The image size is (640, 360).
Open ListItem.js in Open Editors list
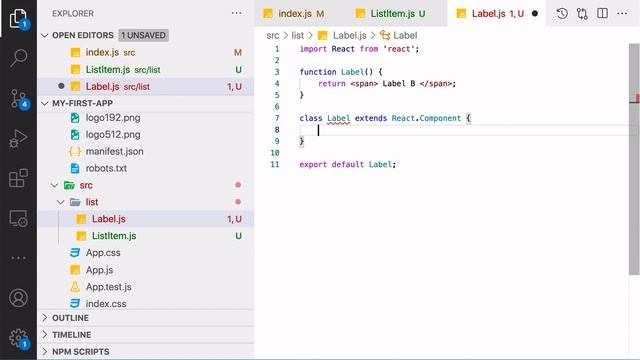coord(146,69)
